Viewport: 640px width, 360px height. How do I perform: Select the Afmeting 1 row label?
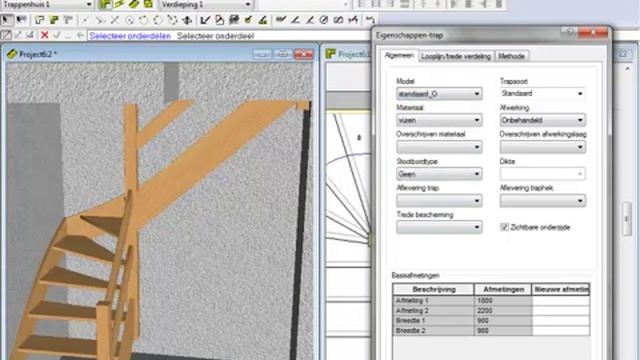pyautogui.click(x=433, y=300)
